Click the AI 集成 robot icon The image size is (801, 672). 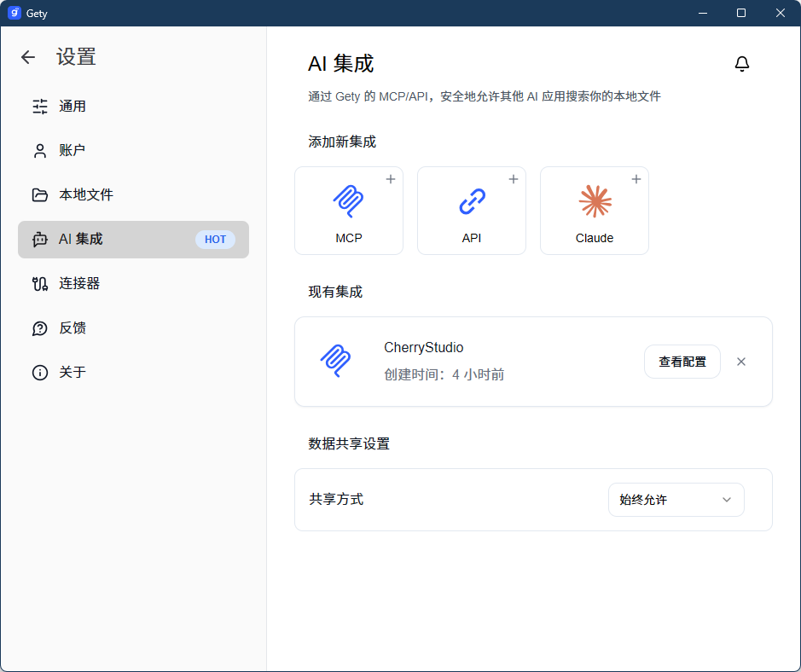coord(40,240)
